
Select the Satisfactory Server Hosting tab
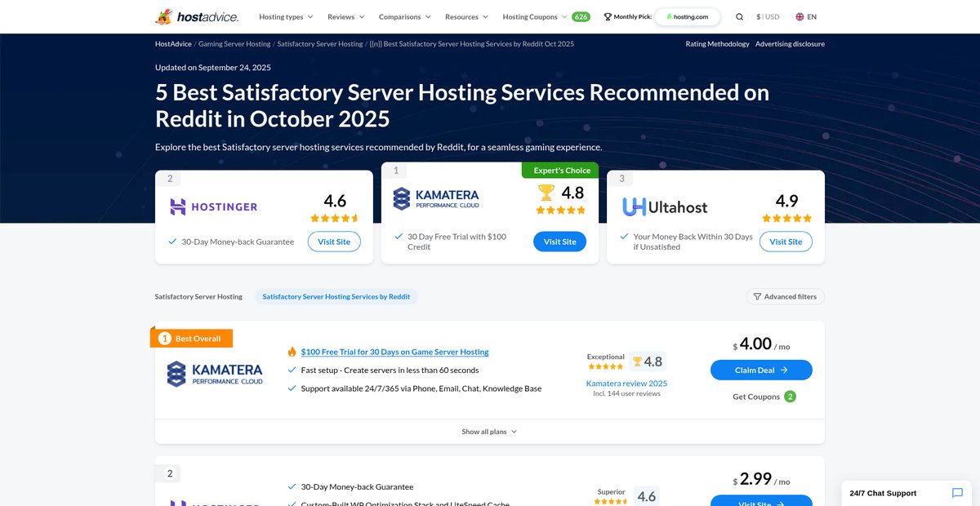[198, 297]
